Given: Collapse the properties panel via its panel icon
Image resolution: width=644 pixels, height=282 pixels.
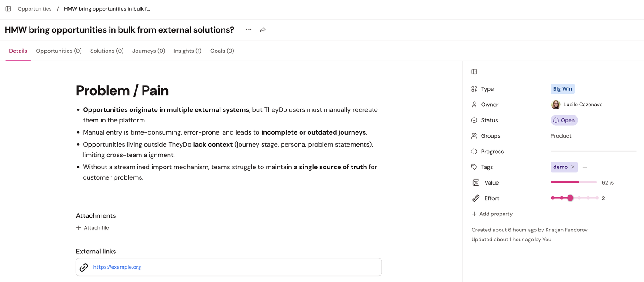Looking at the screenshot, I should (474, 71).
